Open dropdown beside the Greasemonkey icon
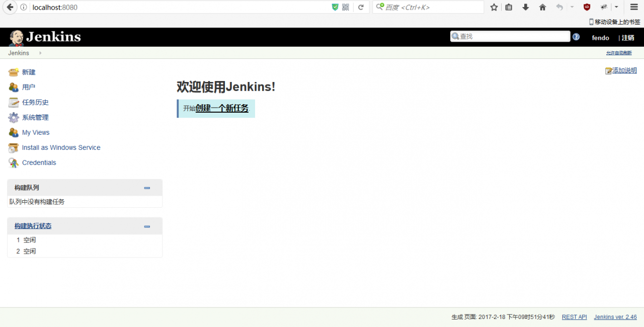 click(x=616, y=7)
